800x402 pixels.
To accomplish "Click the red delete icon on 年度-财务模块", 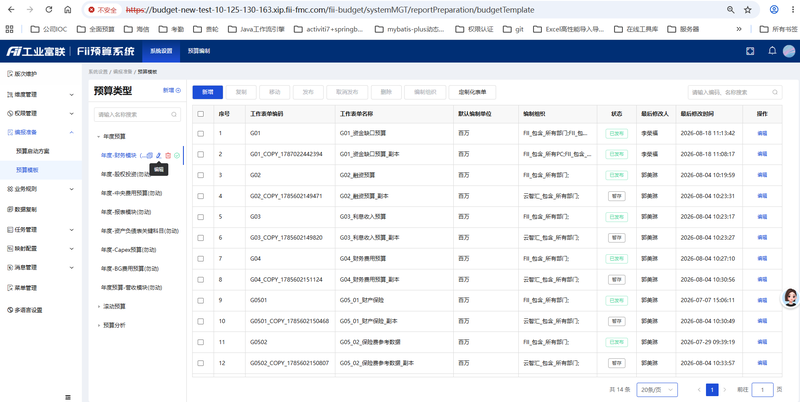I will [x=168, y=155].
